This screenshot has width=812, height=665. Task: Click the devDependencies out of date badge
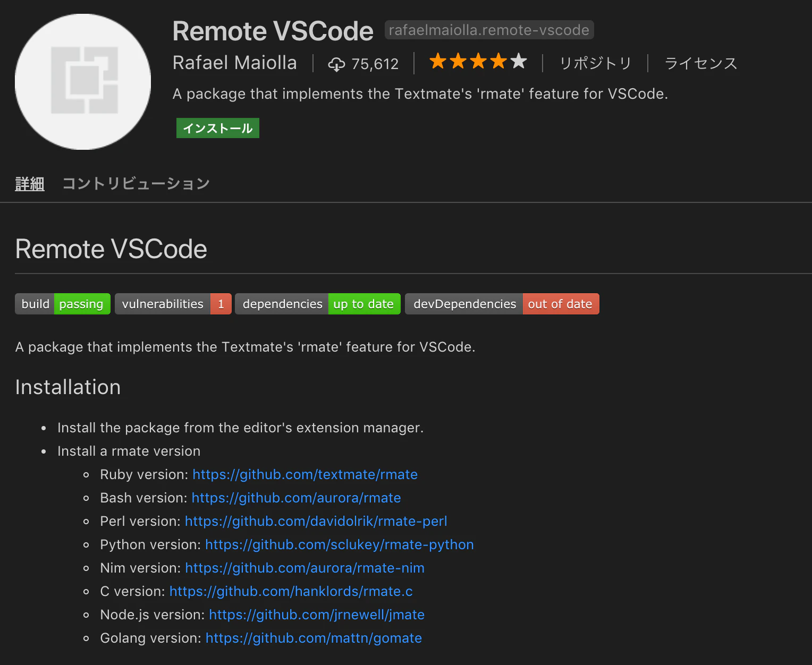coord(502,304)
